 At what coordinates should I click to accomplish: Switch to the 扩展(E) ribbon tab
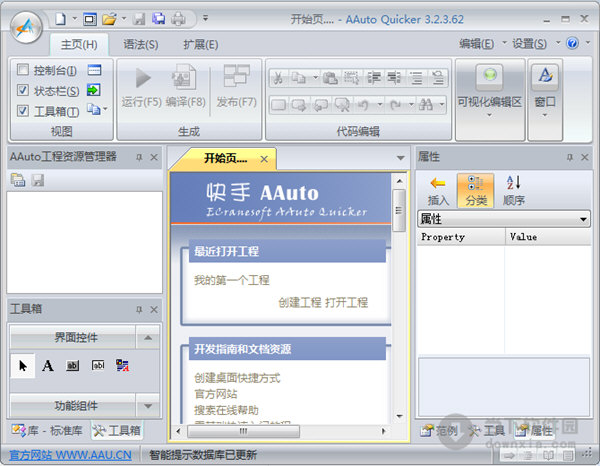(201, 45)
